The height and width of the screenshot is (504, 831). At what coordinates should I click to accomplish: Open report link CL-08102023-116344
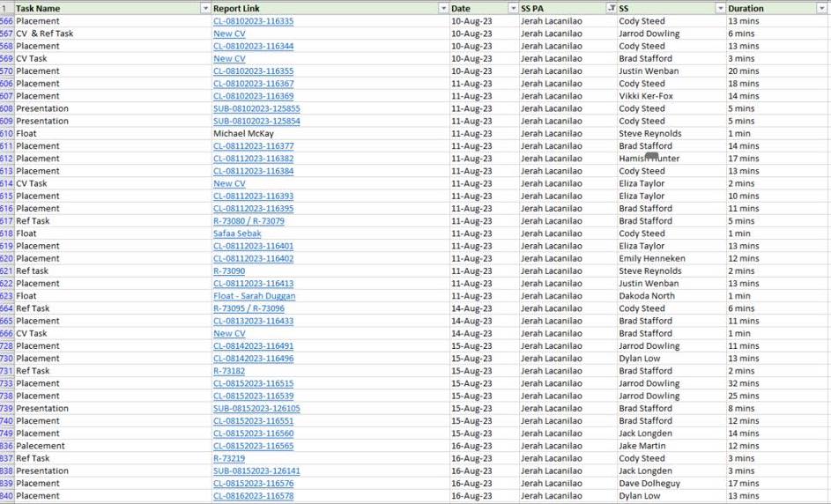(253, 46)
